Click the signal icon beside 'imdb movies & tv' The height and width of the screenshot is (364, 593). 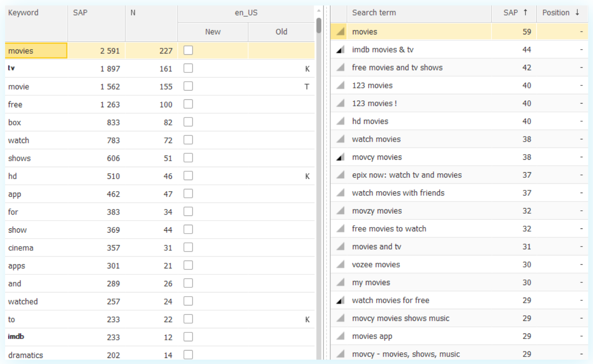click(x=340, y=50)
